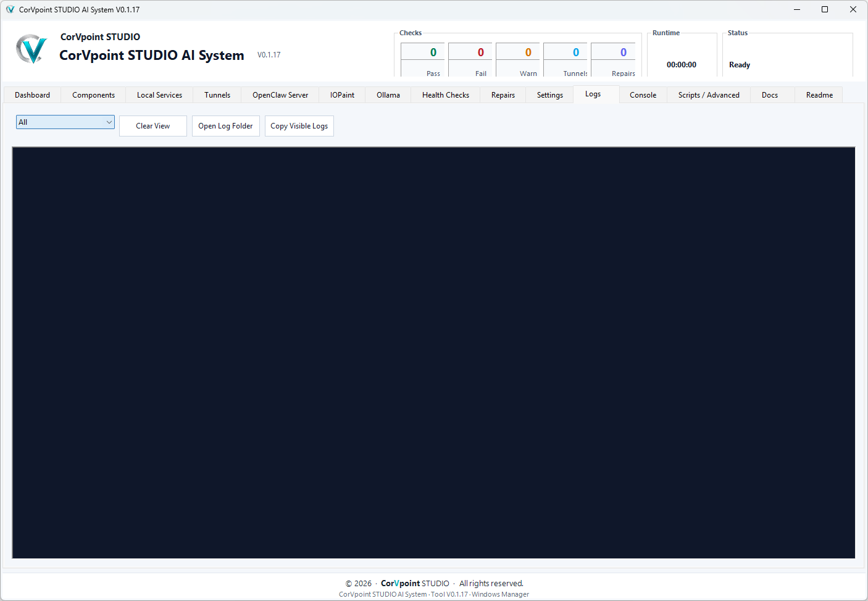Viewport: 868px width, 601px height.
Task: Click the 00:00:00 runtime value
Action: tap(682, 65)
